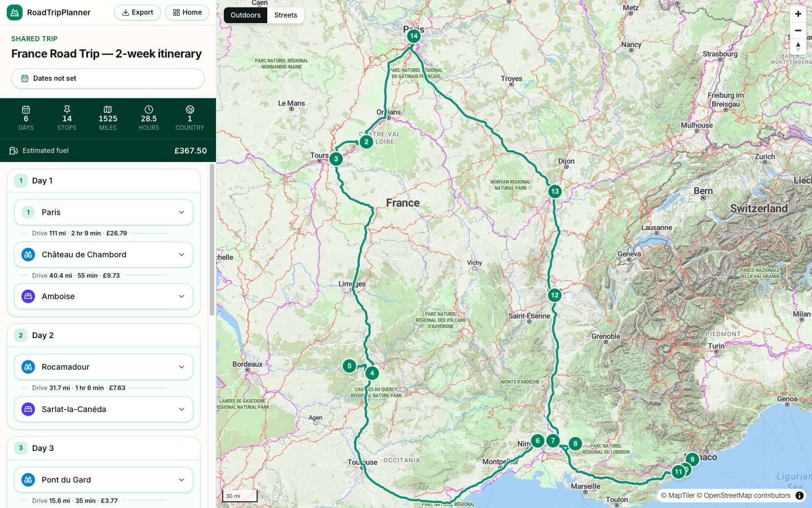Screen dimensions: 812x508
Task: Click the itinerary list scrollbar
Action: click(x=212, y=240)
